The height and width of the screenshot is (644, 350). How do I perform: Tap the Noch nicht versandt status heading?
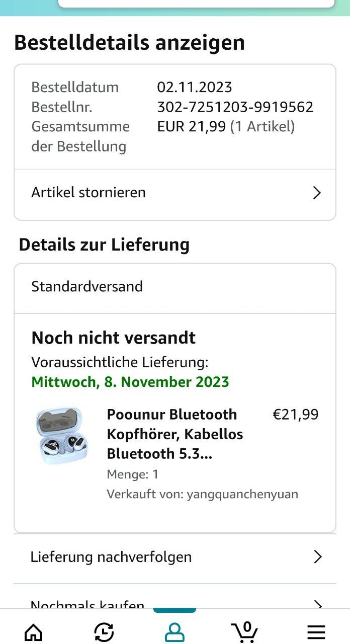tap(114, 338)
